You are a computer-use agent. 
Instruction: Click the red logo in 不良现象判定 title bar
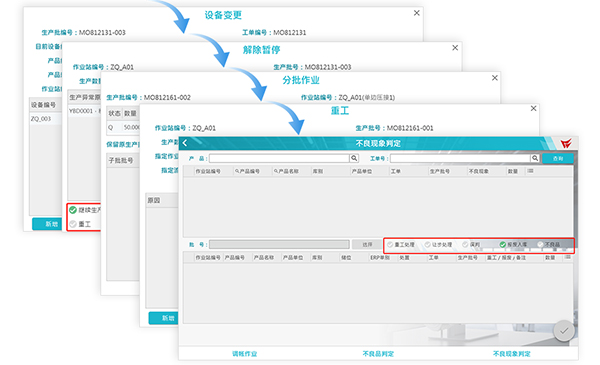[x=566, y=143]
